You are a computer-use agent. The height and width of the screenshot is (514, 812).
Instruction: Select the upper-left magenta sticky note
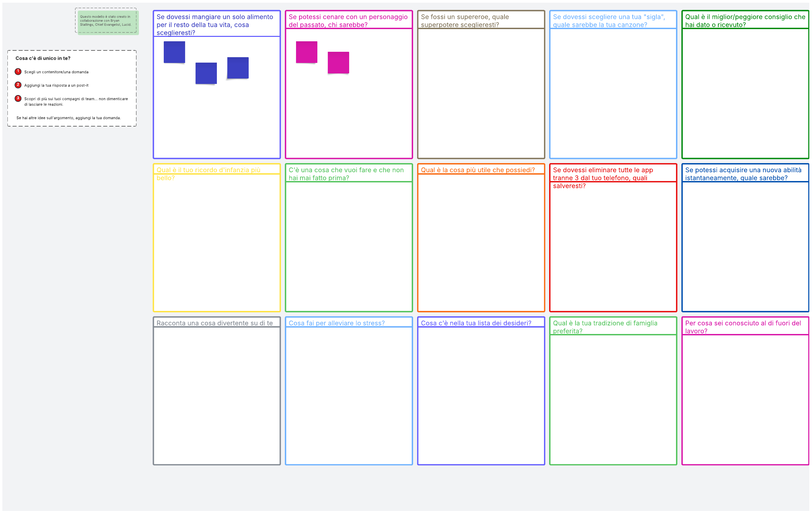(307, 52)
